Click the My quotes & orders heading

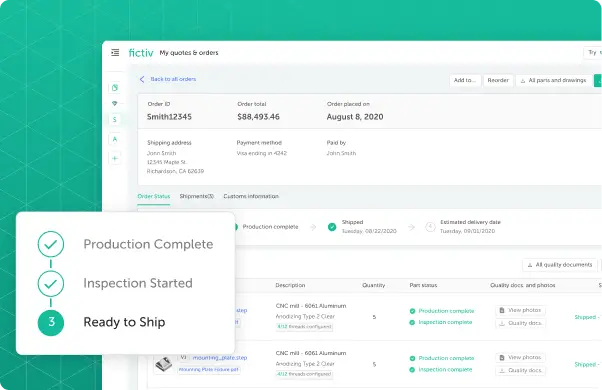click(189, 53)
